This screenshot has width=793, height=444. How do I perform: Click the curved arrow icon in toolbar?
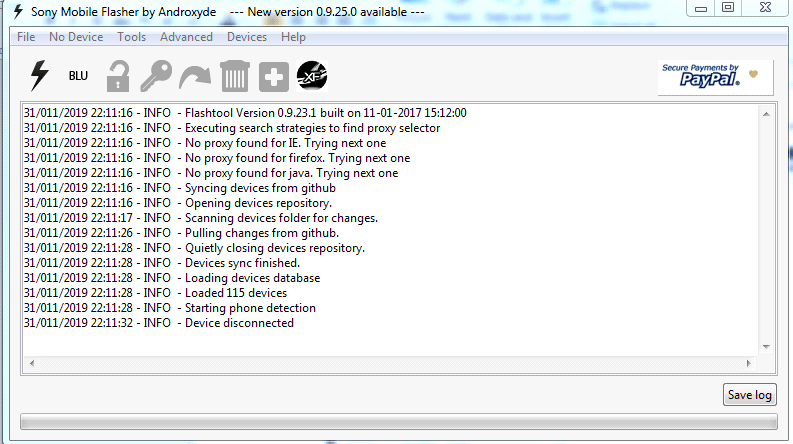tap(195, 77)
